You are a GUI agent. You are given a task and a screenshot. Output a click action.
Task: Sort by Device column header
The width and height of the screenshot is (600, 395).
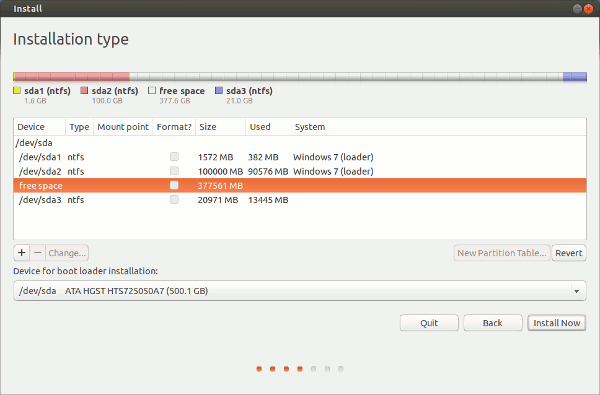[39, 127]
